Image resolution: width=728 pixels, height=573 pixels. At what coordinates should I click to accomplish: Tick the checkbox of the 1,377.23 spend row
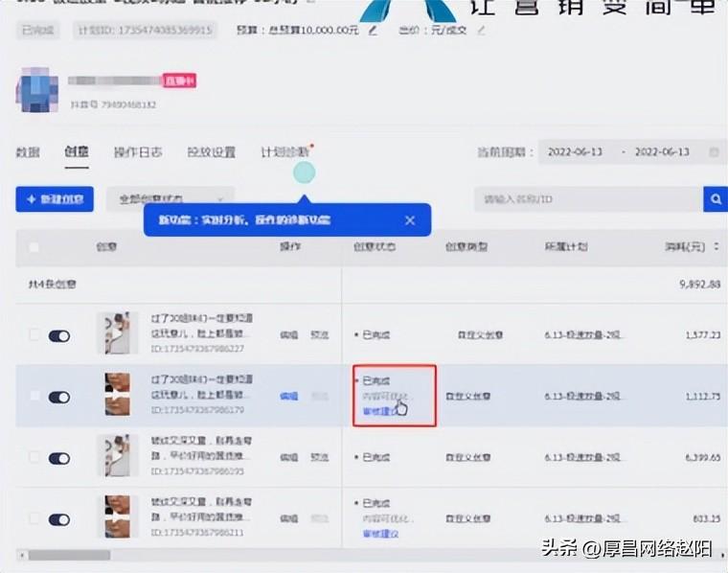(x=34, y=334)
